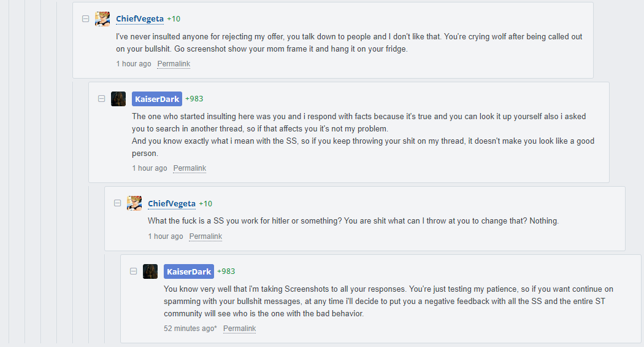644x347 pixels.
Task: Collapse ChiefVegeta's second comment about hitler
Action: point(118,203)
